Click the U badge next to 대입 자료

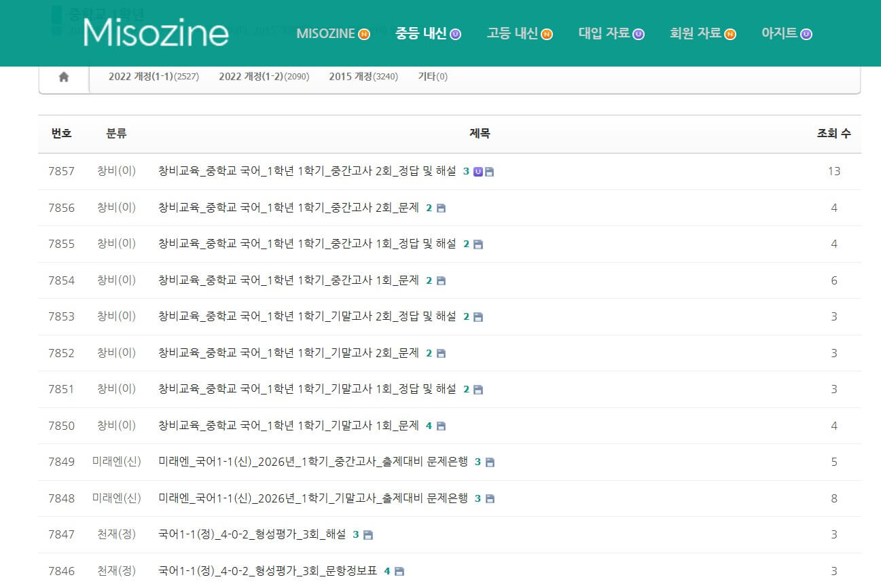[x=639, y=34]
